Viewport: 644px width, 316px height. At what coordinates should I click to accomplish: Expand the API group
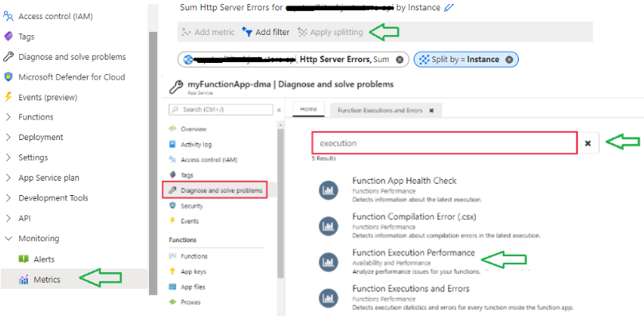click(9, 218)
